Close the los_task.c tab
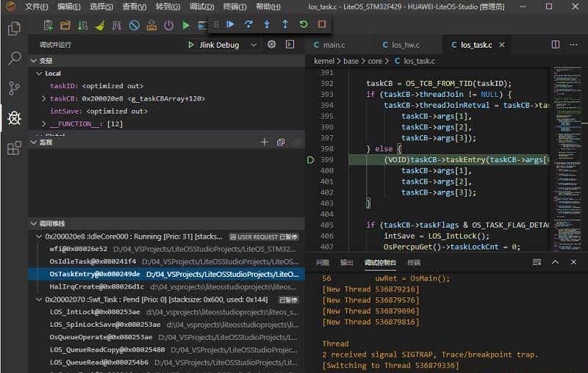 pyautogui.click(x=502, y=45)
